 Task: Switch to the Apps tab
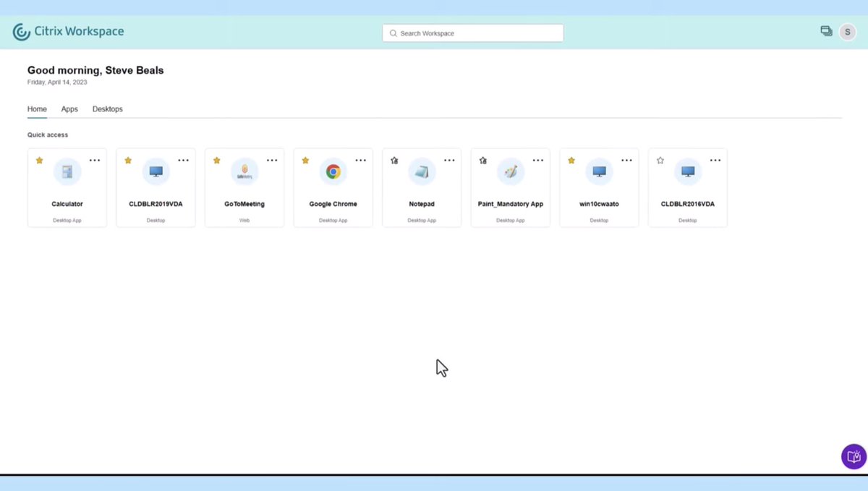69,108
